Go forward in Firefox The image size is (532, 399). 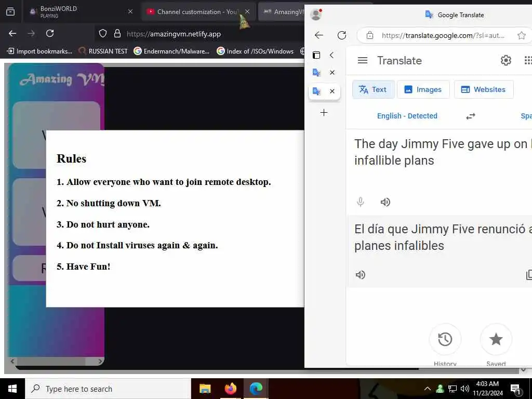click(x=31, y=33)
